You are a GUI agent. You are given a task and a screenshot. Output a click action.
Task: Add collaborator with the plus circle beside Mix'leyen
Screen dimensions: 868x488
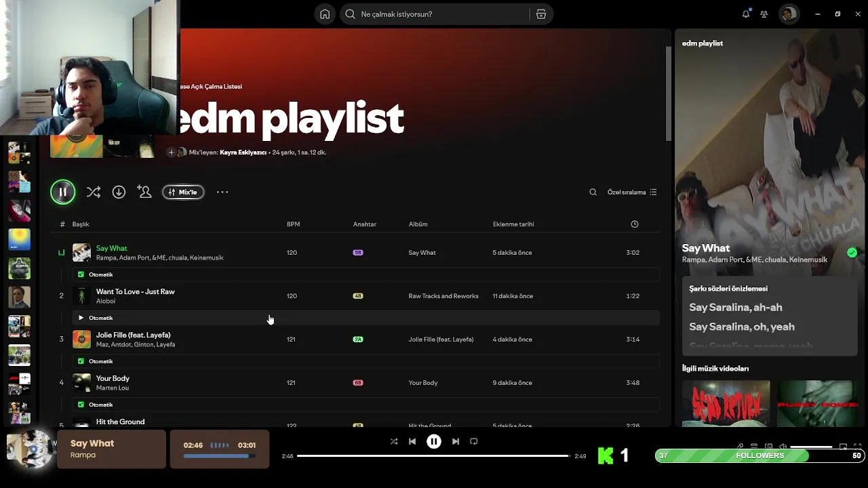171,152
